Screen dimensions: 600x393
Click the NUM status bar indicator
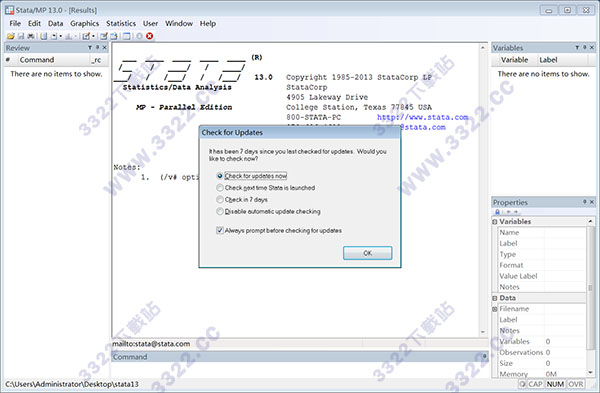point(555,384)
